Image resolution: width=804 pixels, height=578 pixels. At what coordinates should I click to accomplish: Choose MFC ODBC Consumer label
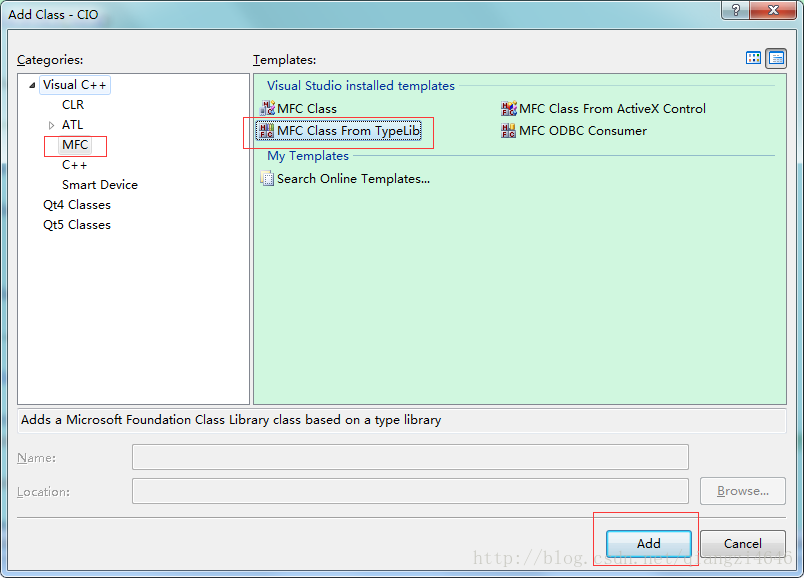point(582,131)
